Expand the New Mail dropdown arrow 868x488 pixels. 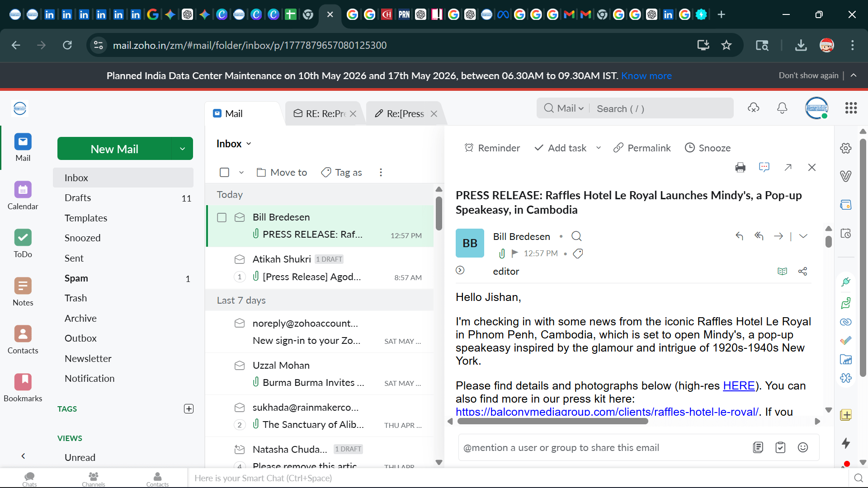(x=183, y=149)
